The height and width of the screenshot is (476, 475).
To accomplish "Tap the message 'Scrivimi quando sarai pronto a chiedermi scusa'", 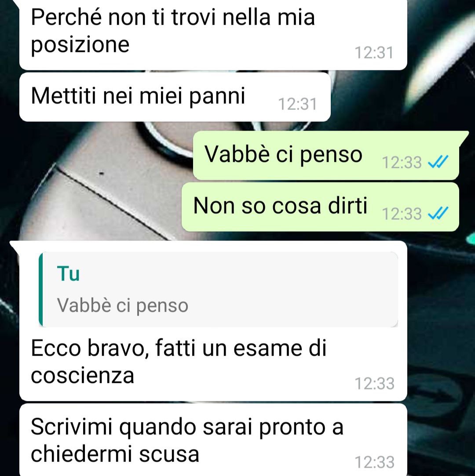I will tap(213, 440).
